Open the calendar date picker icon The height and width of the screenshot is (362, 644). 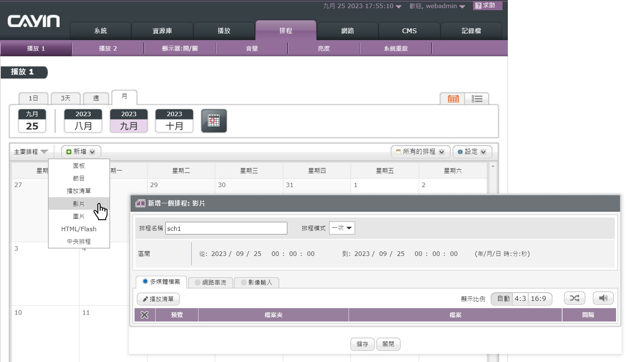click(214, 121)
